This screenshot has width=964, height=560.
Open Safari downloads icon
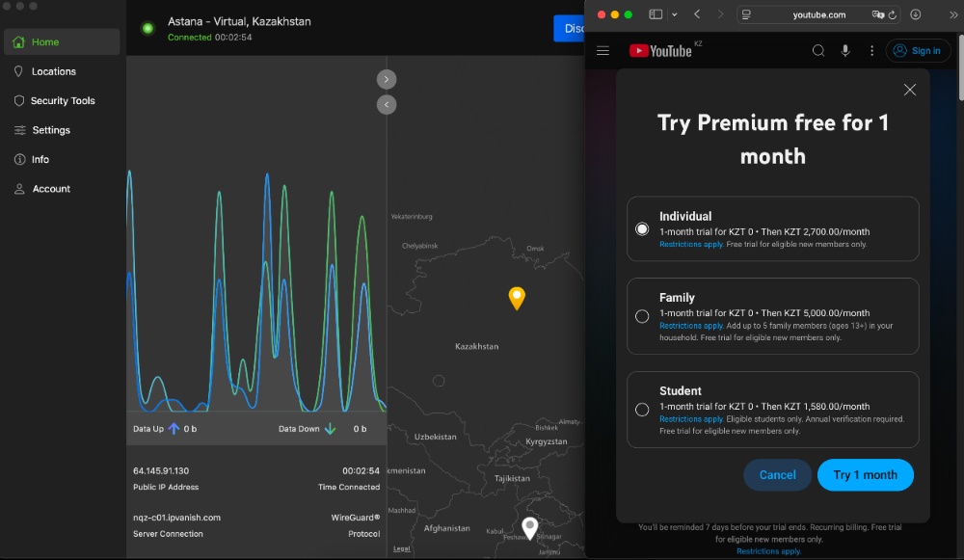click(916, 14)
